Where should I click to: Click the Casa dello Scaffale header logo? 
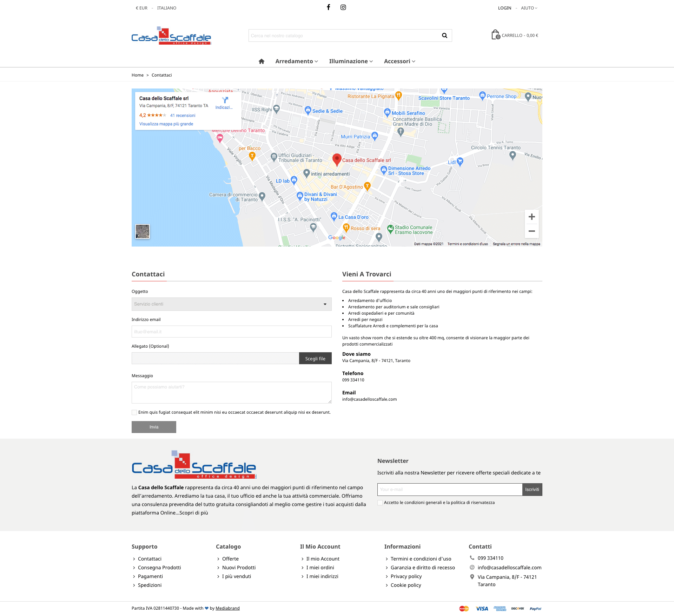coord(171,35)
